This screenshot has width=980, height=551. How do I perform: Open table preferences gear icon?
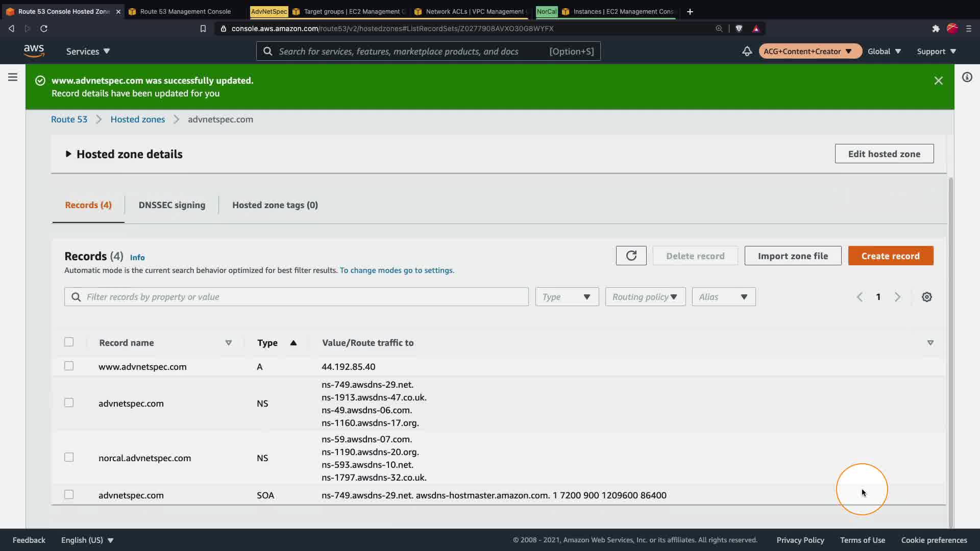point(927,297)
